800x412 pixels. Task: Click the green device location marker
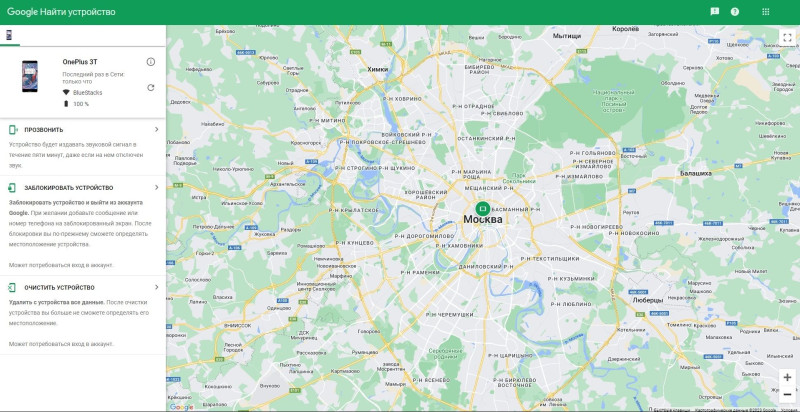pos(482,208)
